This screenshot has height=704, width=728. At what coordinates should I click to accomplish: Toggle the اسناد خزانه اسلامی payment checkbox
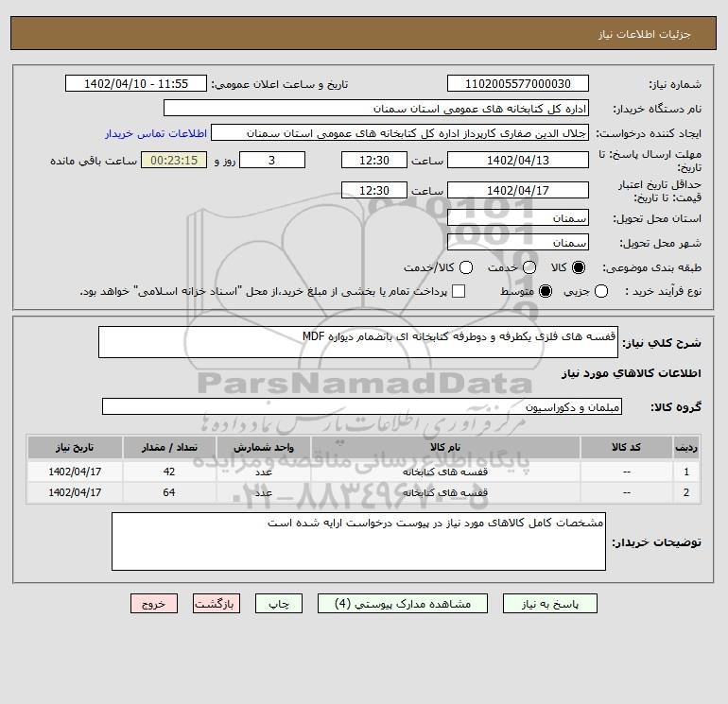pyautogui.click(x=459, y=291)
